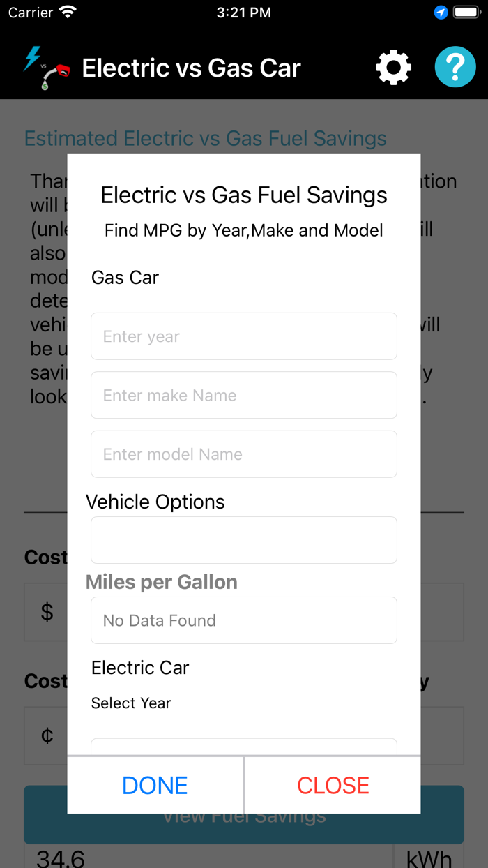
Task: Tap the location arrow icon in the status bar
Action: point(441,12)
